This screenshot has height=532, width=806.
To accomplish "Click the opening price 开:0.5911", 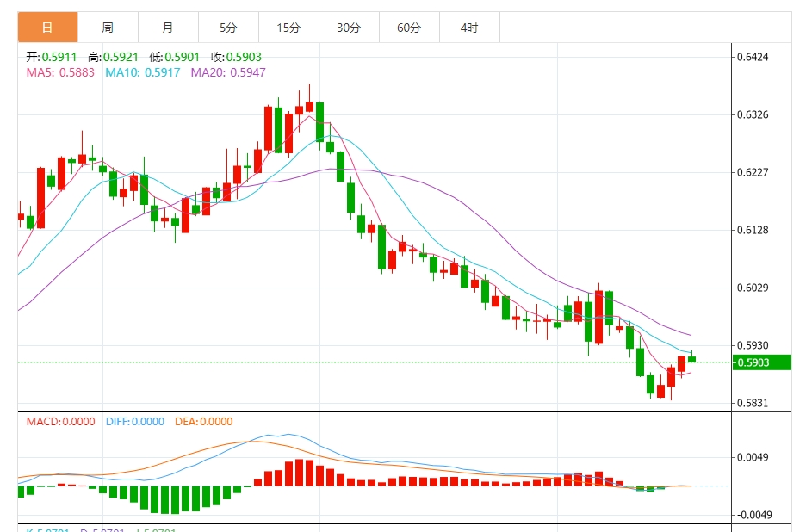I will [52, 57].
